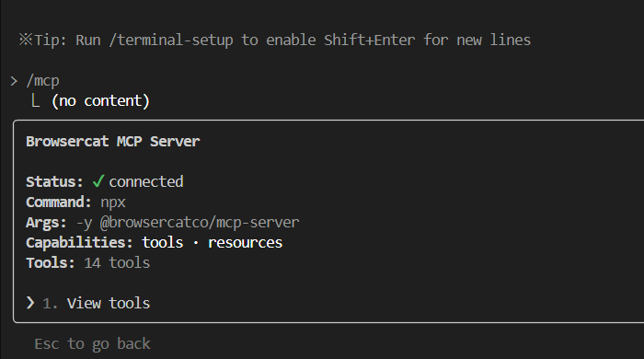Click the @browsercatco/mcp-server argument text
Screen dimensions: 644x359
(x=200, y=222)
